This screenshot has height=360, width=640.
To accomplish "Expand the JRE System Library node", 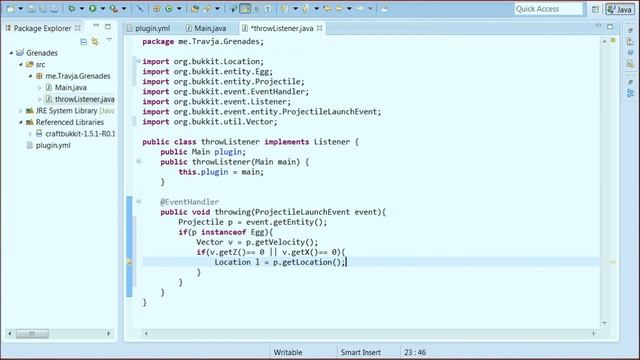I will coord(20,111).
